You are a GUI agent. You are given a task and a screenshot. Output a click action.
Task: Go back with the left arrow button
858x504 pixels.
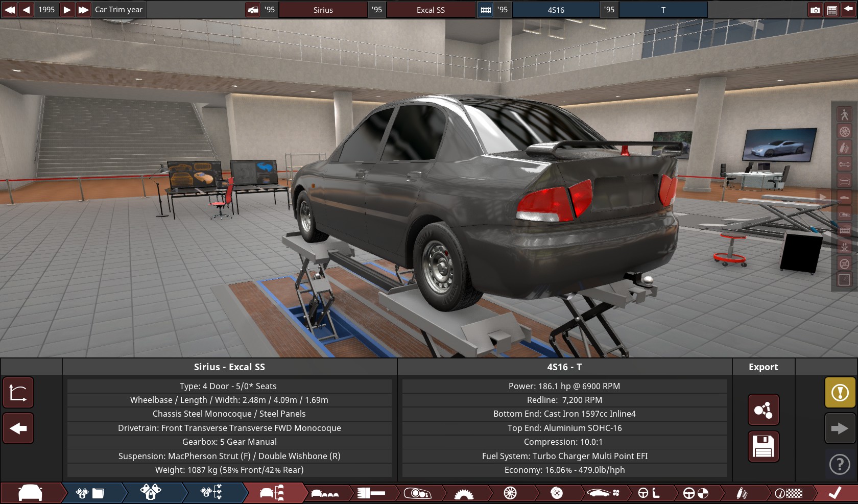click(x=18, y=428)
